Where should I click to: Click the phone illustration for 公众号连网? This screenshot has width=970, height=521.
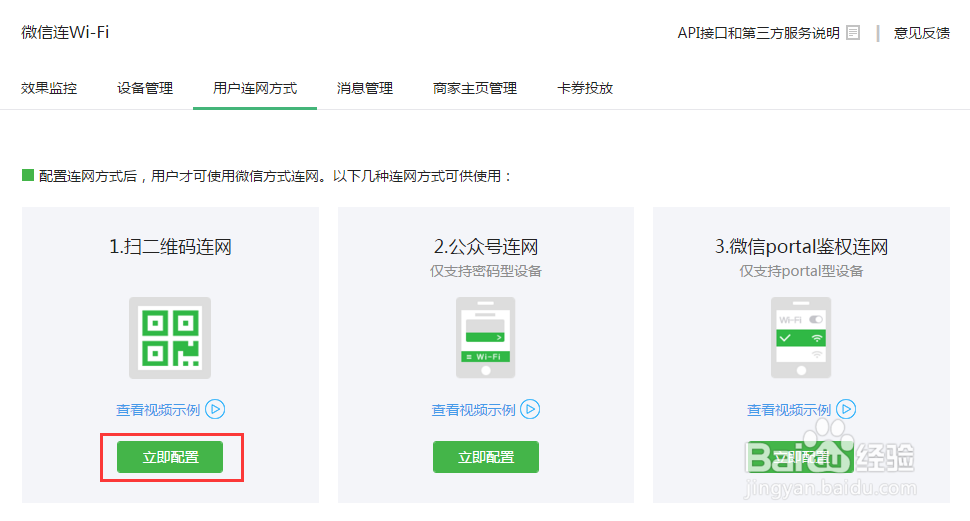tap(486, 338)
